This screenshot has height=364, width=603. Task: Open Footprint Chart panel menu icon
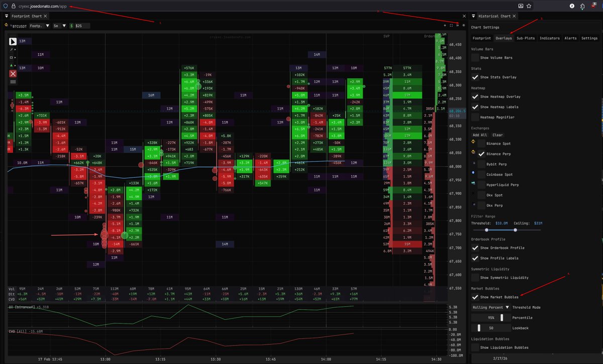pyautogui.click(x=6, y=16)
